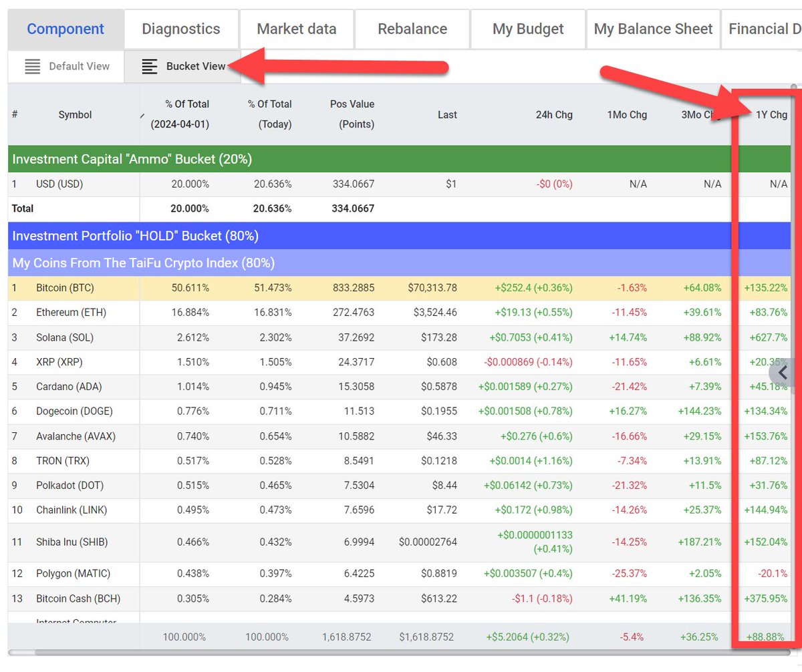Switch to the Diagnostics tab
The height and width of the screenshot is (672, 802).
click(x=181, y=29)
